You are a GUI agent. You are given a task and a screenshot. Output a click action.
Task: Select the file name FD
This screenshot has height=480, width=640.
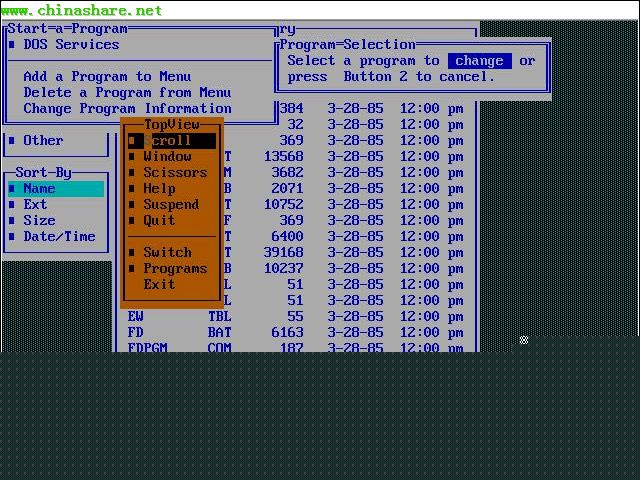pos(136,333)
